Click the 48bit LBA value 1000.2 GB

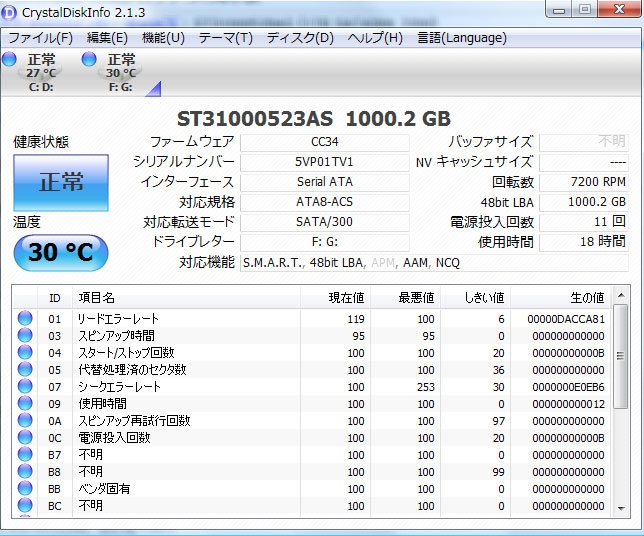coord(584,202)
